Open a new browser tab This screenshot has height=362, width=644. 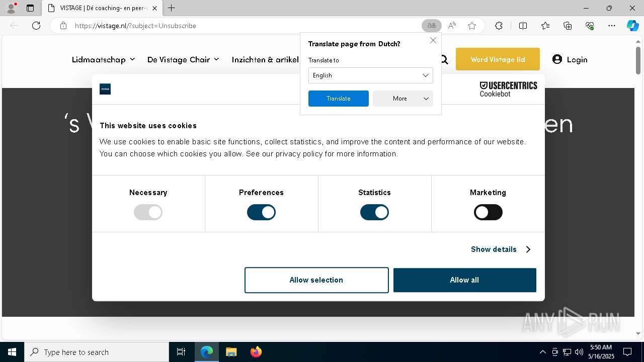[x=172, y=8]
